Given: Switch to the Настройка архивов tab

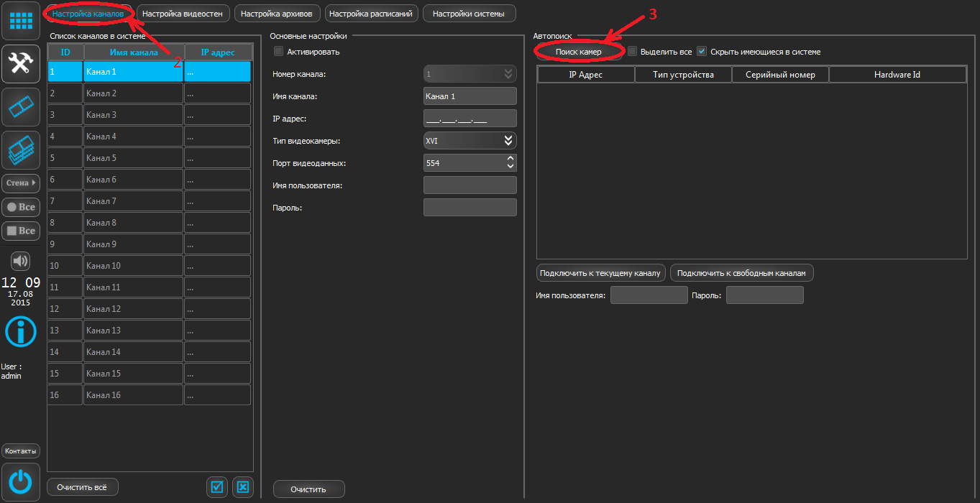Looking at the screenshot, I should pyautogui.click(x=276, y=14).
